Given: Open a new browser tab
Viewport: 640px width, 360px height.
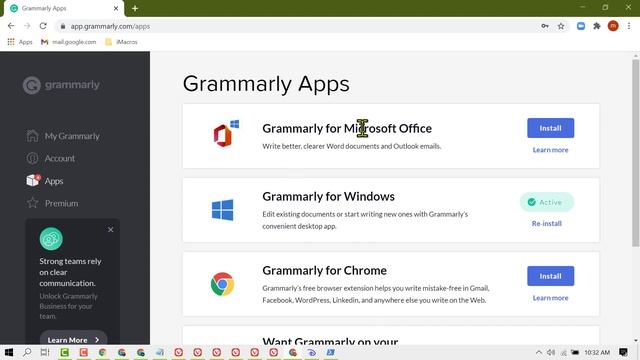Looking at the screenshot, I should point(135,8).
